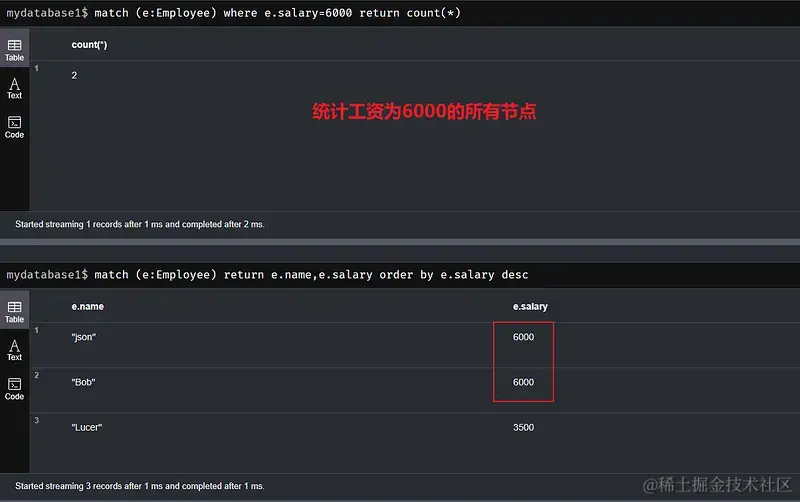Viewport: 800px width, 502px height.
Task: Select Table view in the e.name result
Action: click(14, 312)
